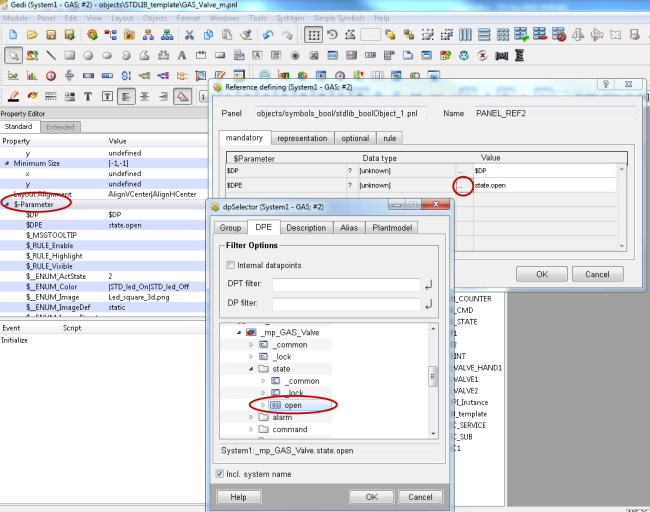Select the line drawing tool
The image size is (650, 512).
pyautogui.click(x=51, y=55)
